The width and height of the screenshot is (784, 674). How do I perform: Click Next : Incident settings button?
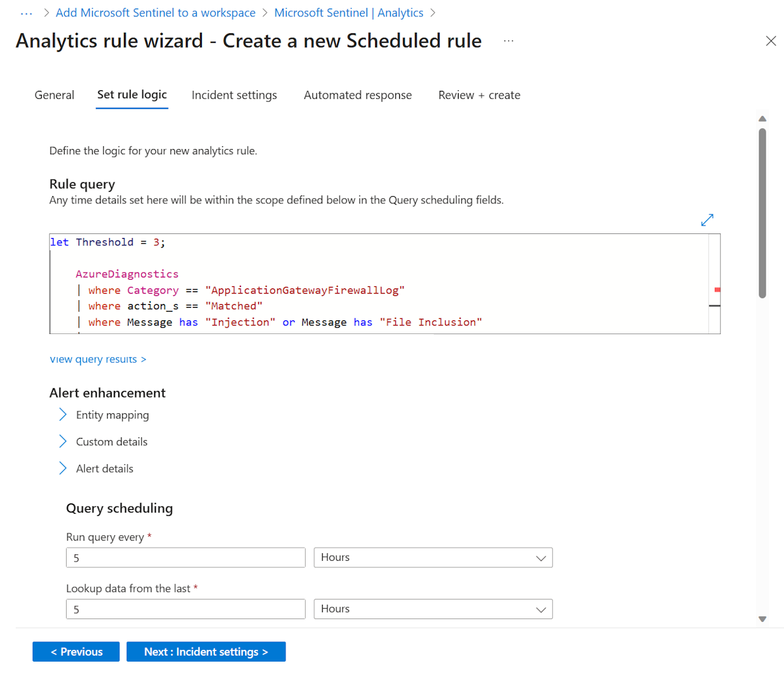[x=206, y=652]
